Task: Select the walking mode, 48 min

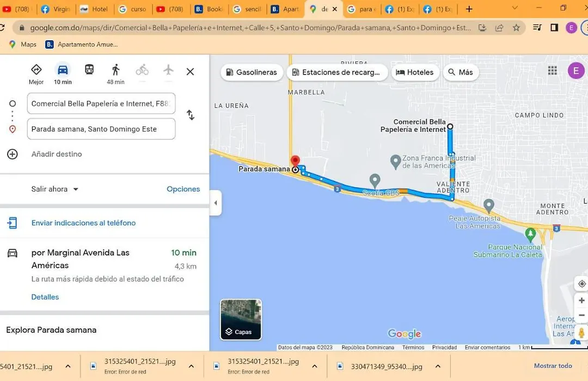Action: (x=115, y=74)
